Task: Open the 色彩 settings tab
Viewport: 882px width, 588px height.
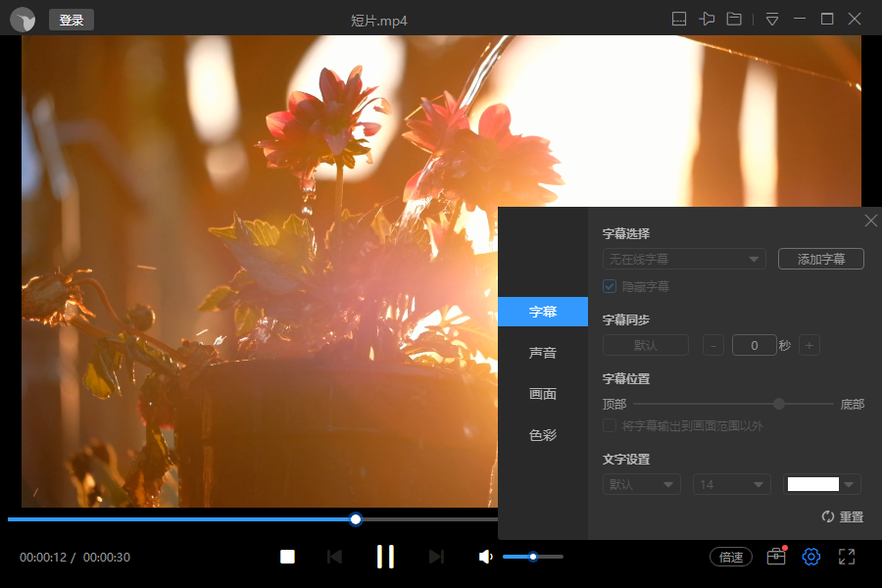Action: click(x=543, y=434)
